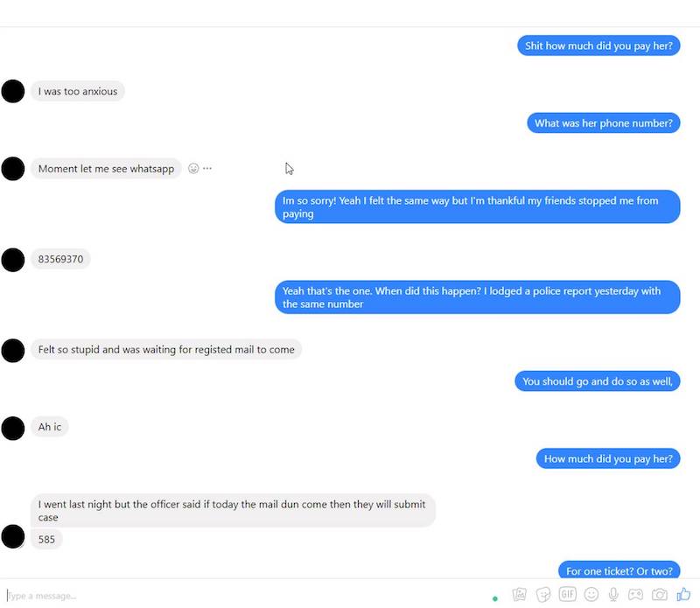Click the game controller icon
The image size is (700, 608).
click(x=636, y=595)
